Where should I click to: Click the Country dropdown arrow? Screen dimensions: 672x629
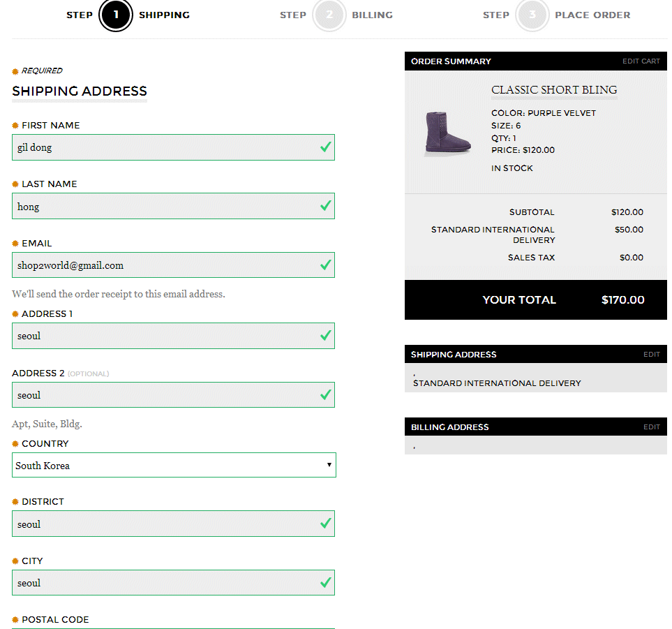(329, 465)
